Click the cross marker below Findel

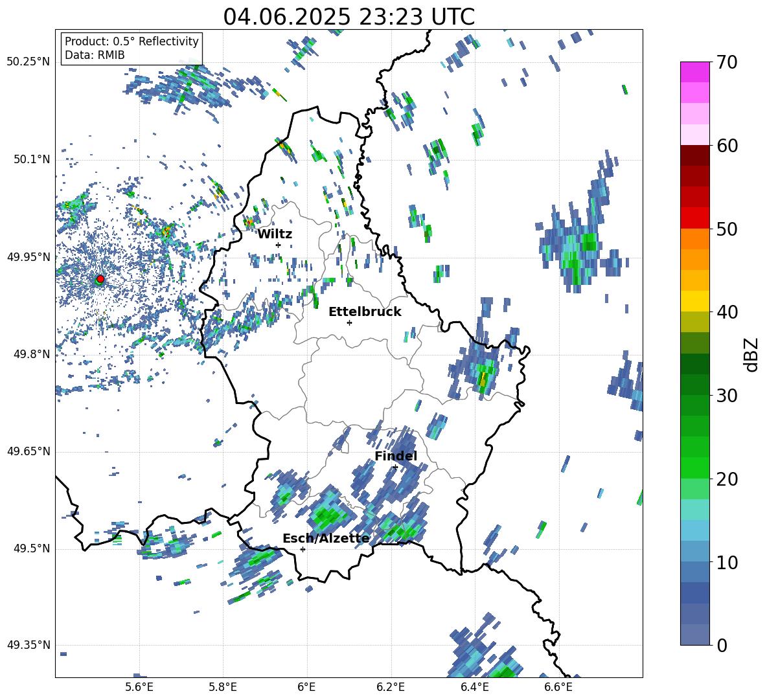(395, 467)
